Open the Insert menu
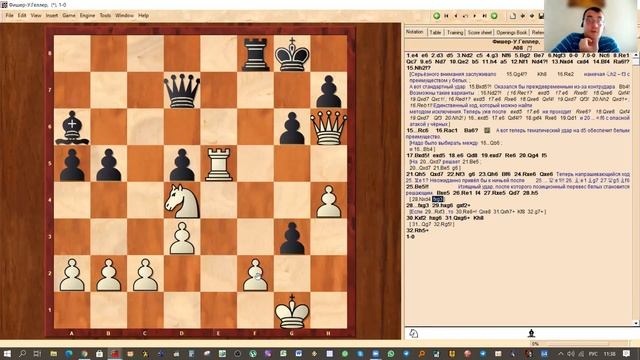640x360 pixels. tap(52, 16)
